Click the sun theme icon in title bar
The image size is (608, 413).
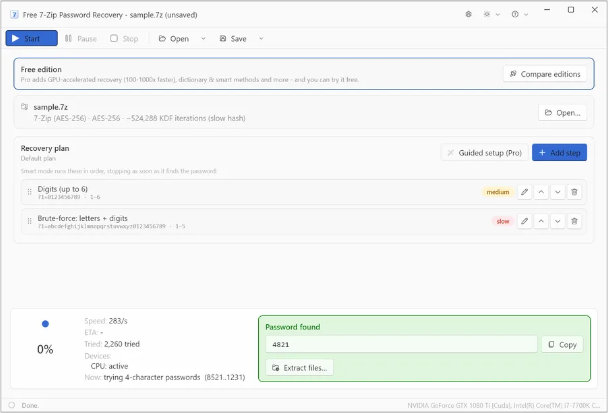[x=487, y=14]
